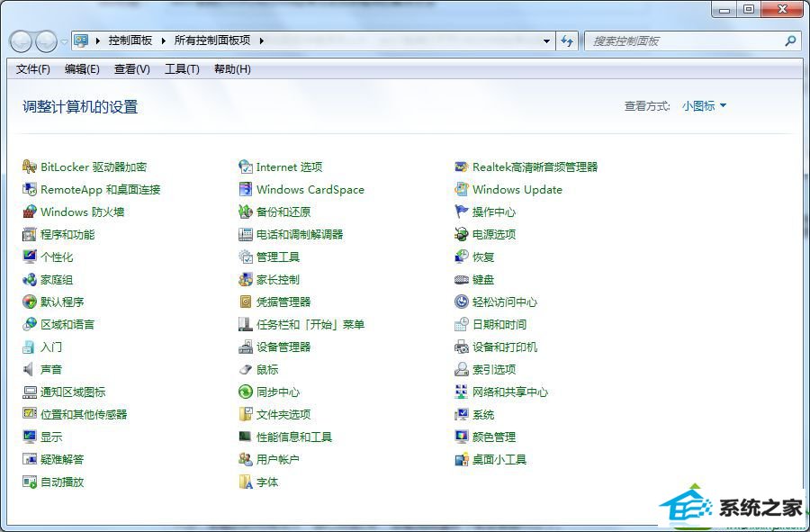Open the 用户帐户 link
The width and height of the screenshot is (810, 532).
[x=278, y=460]
